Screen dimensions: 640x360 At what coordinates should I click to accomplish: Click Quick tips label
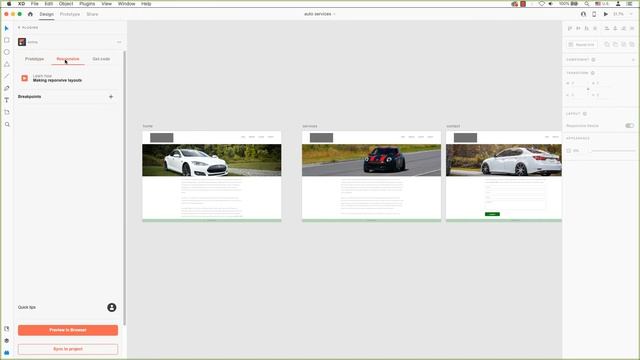pyautogui.click(x=27, y=307)
